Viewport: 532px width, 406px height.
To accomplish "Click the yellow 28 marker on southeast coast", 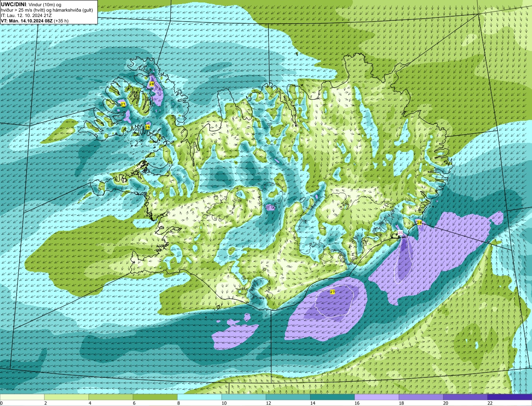I will 419,223.
